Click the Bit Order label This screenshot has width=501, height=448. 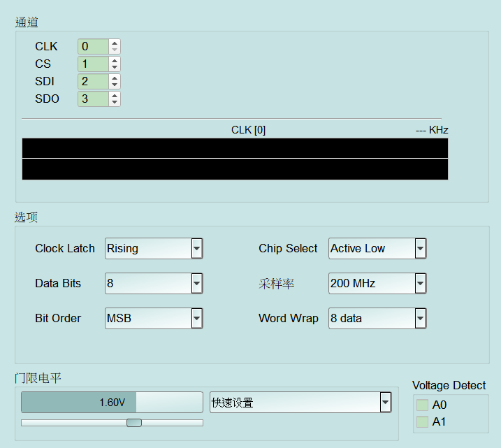click(58, 318)
